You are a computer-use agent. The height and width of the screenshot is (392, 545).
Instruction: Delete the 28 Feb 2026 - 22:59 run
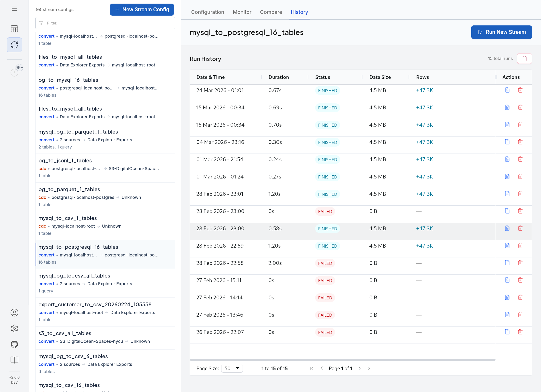click(x=520, y=246)
